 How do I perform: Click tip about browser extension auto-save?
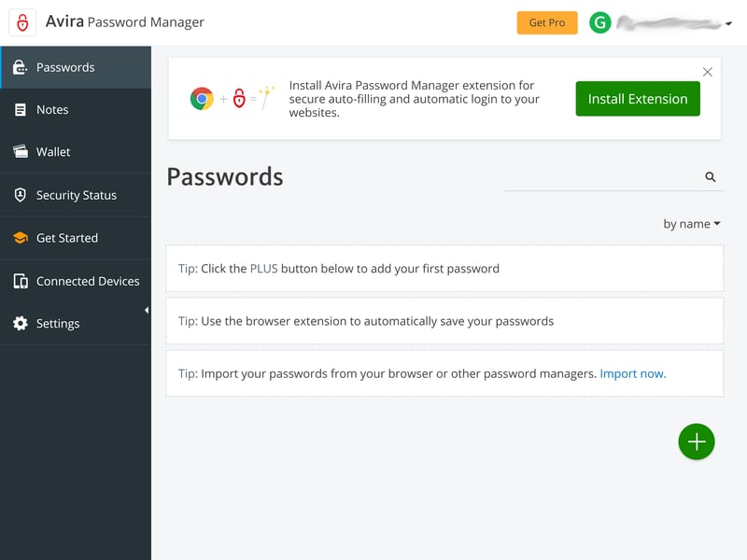click(x=444, y=321)
